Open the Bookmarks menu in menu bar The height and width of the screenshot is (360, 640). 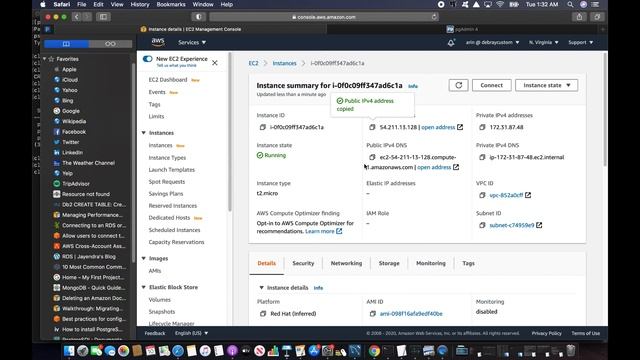171,4
